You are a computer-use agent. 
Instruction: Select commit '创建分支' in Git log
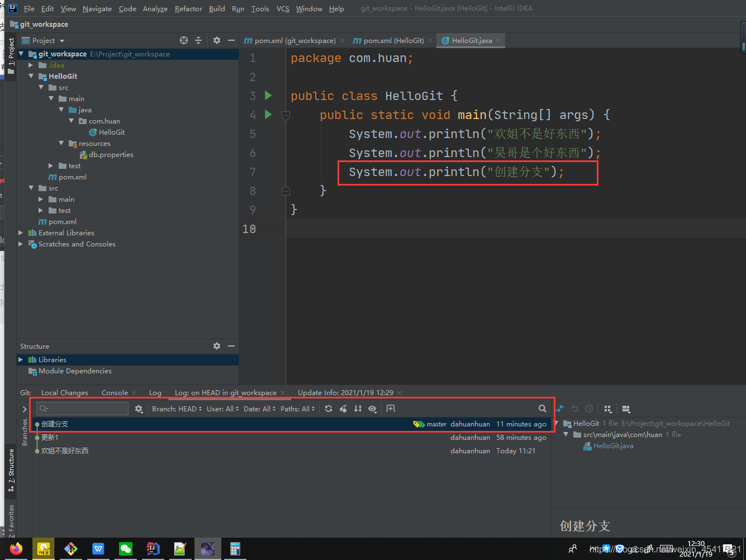(291, 424)
